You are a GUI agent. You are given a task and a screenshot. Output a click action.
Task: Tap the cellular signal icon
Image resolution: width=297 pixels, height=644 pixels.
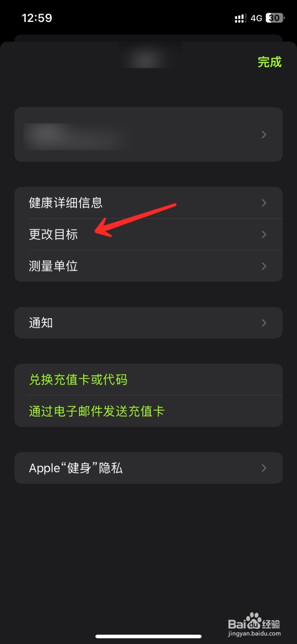point(240,18)
